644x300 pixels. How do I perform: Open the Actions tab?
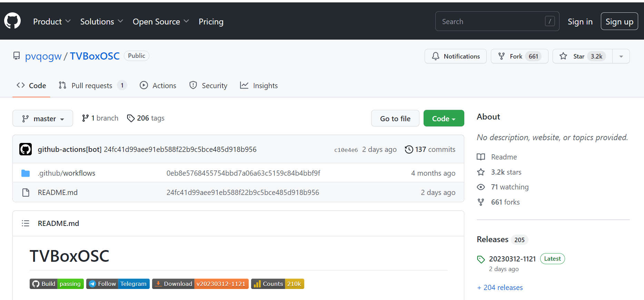(158, 85)
